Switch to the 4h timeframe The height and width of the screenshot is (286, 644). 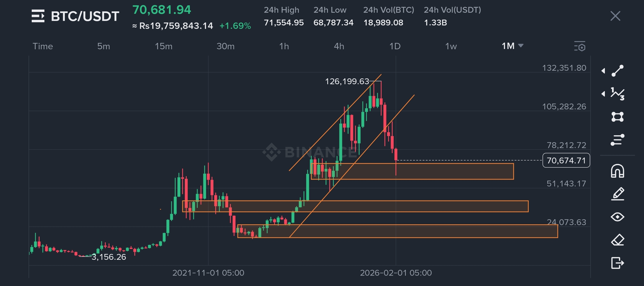pos(339,46)
